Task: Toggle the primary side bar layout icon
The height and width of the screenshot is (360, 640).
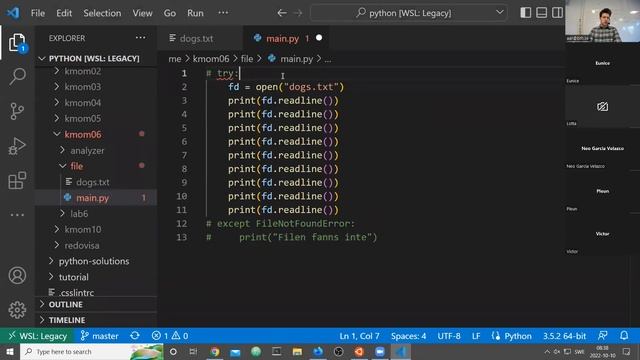Action: pyautogui.click(x=526, y=13)
